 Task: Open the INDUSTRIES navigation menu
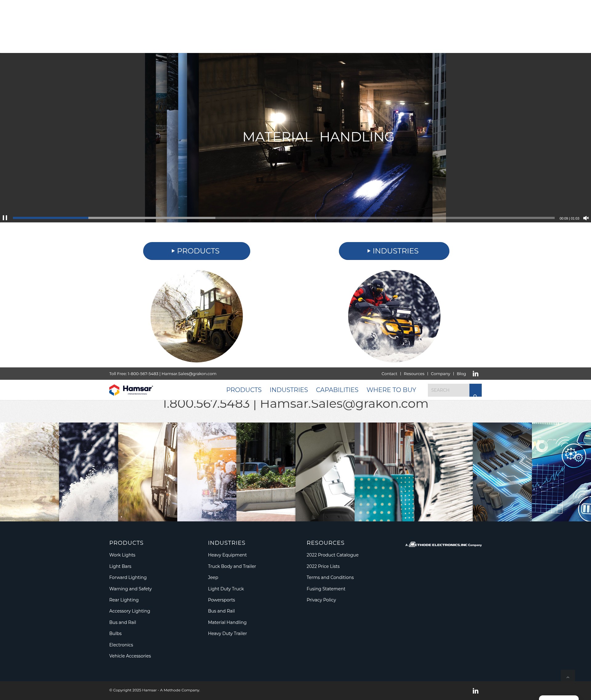288,390
